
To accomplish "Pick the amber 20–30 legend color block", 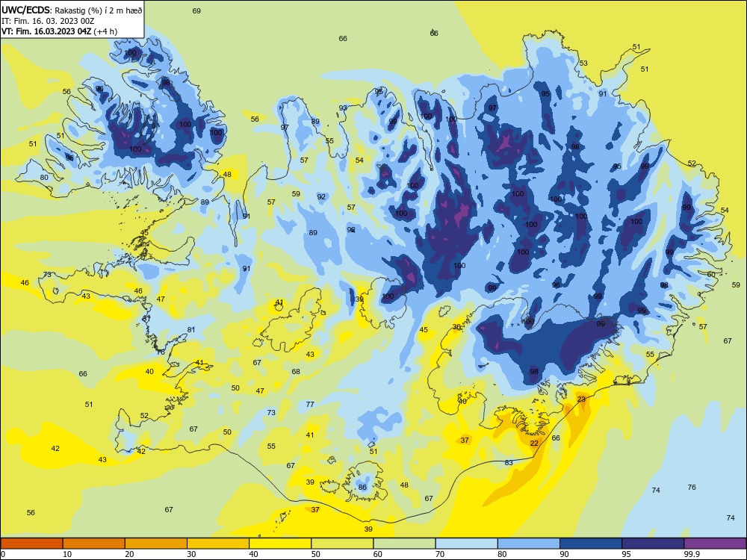I will [156, 544].
